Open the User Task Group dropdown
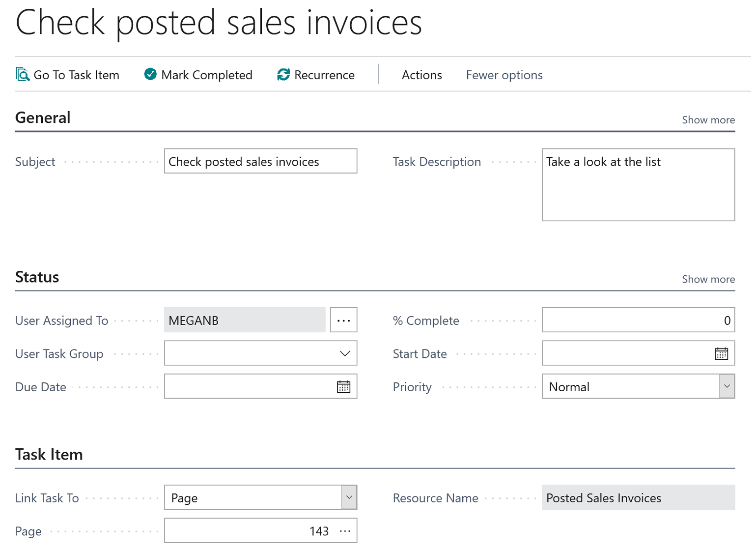Image resolution: width=756 pixels, height=551 pixels. [x=345, y=353]
